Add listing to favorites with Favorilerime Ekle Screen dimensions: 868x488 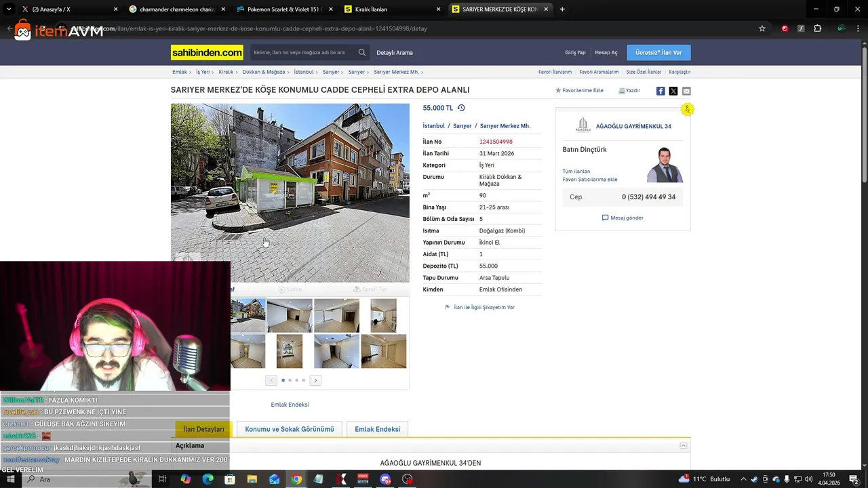coord(579,90)
